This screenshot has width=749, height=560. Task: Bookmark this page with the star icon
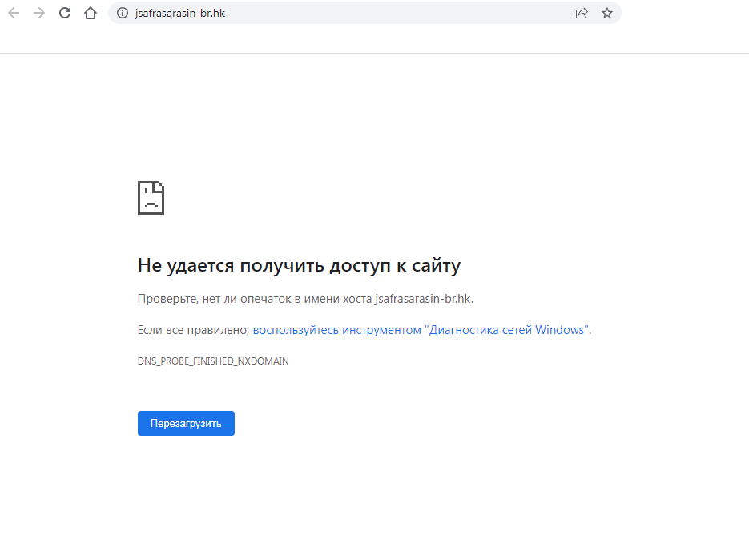click(607, 13)
